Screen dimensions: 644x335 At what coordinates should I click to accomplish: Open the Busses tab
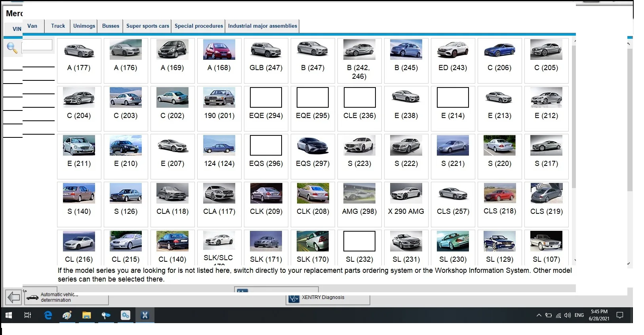111,26
